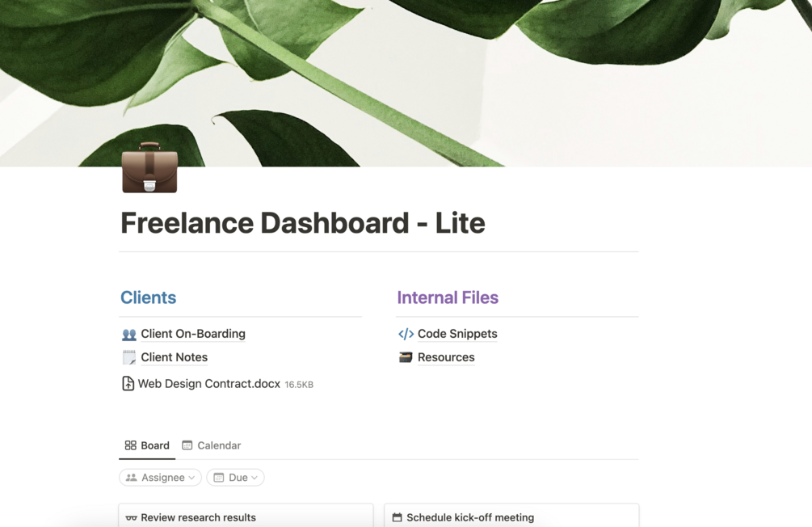Click the grid icon on the Board tab
This screenshot has width=812, height=527.
[131, 445]
